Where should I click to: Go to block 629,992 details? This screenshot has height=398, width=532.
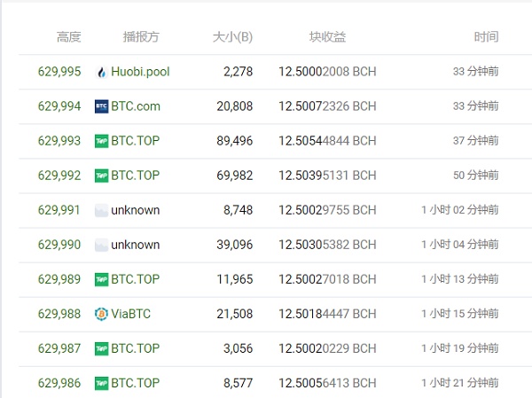tap(59, 176)
